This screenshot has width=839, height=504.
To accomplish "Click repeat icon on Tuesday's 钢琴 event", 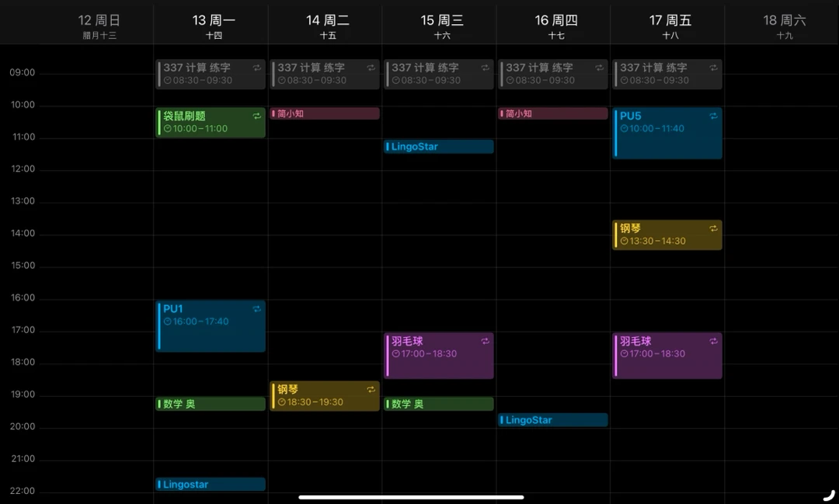I will coord(371,390).
